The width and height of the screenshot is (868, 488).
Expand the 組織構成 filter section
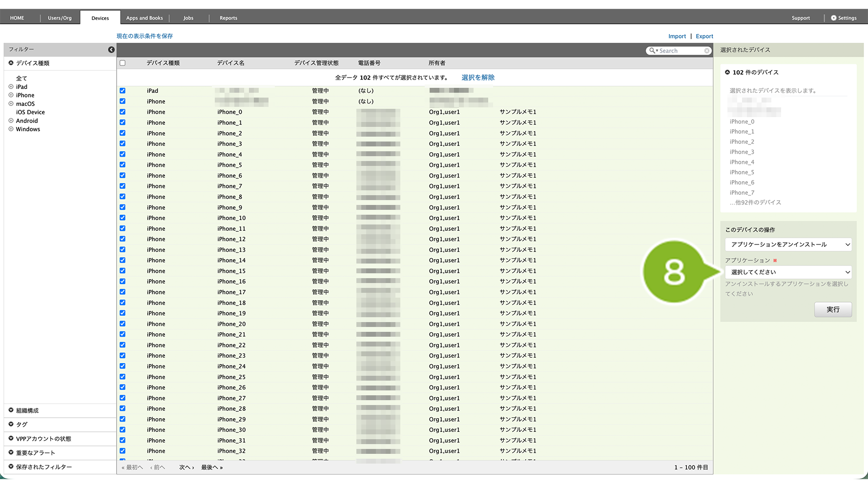(x=11, y=410)
